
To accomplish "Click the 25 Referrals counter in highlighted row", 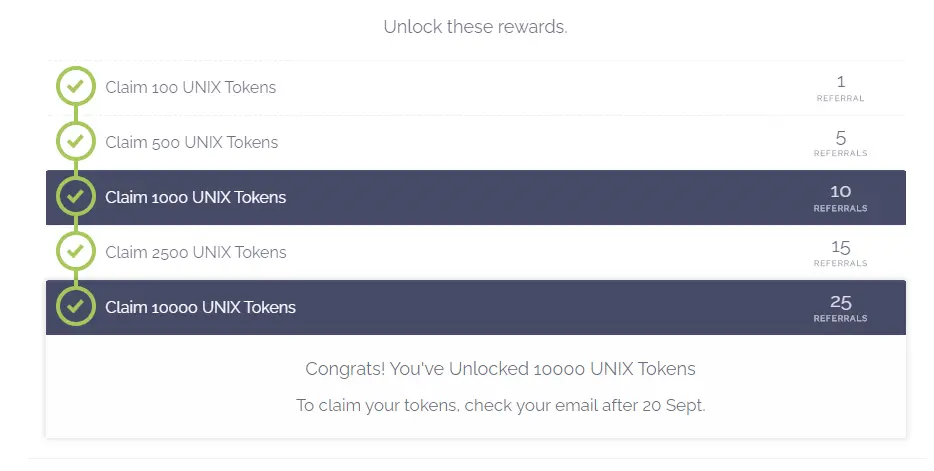I will click(840, 308).
